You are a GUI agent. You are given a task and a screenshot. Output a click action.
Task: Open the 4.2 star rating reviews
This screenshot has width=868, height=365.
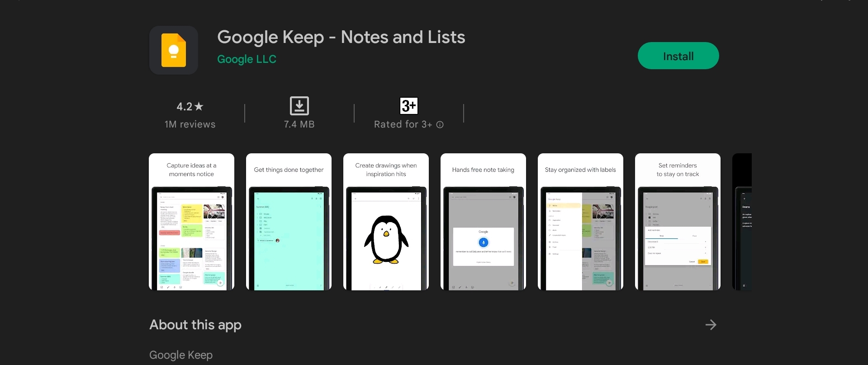pos(190,107)
